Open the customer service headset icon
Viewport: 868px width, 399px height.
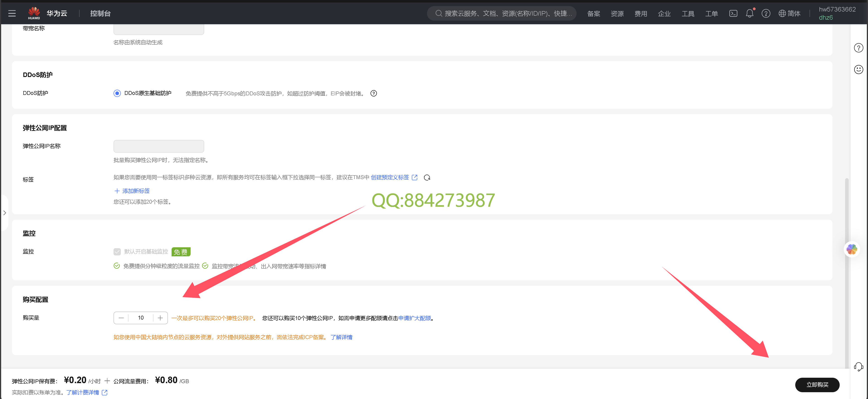[x=858, y=366]
